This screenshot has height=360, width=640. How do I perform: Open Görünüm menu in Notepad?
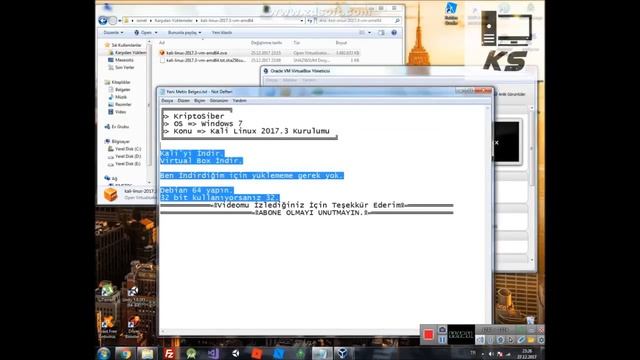(x=219, y=100)
